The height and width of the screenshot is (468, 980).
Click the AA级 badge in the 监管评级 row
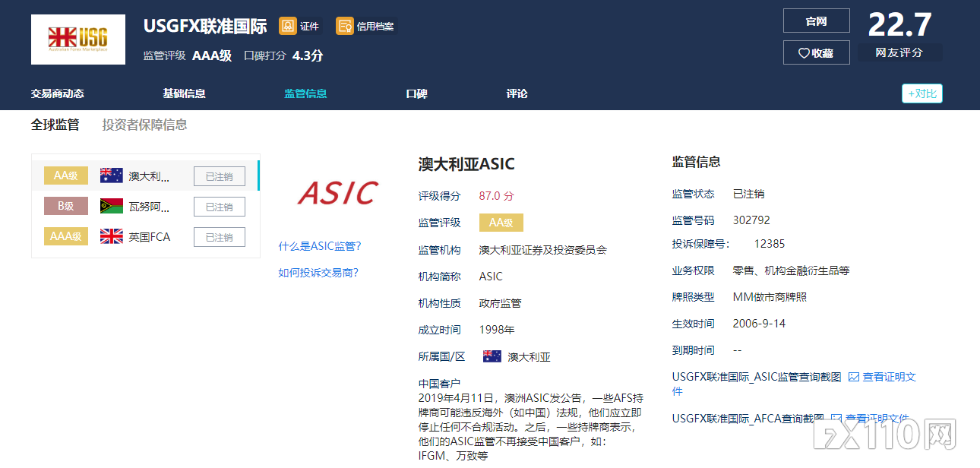(501, 223)
